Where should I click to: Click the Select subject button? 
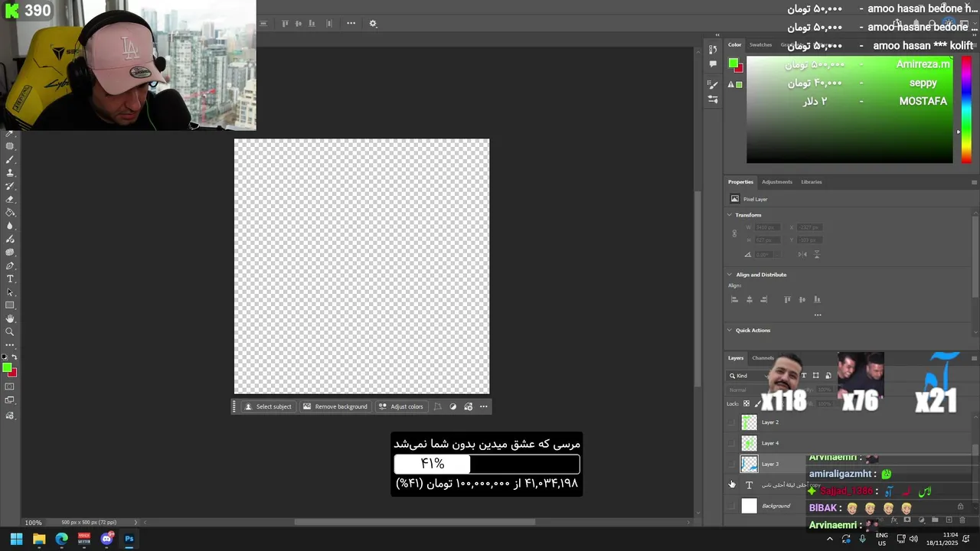268,406
